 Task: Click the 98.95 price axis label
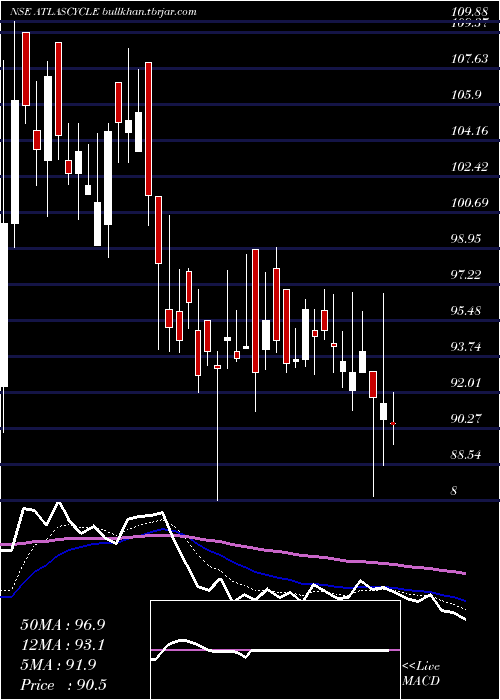coord(466,239)
